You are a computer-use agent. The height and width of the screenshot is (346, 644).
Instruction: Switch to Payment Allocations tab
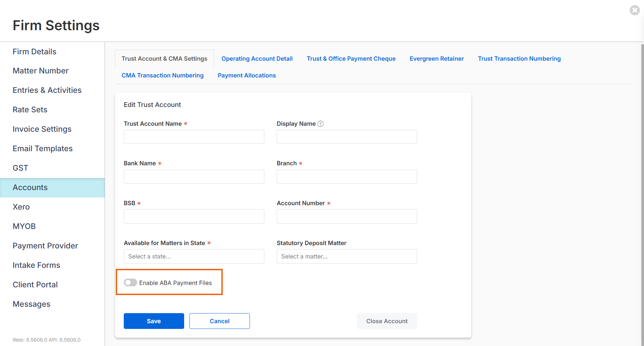(x=247, y=75)
